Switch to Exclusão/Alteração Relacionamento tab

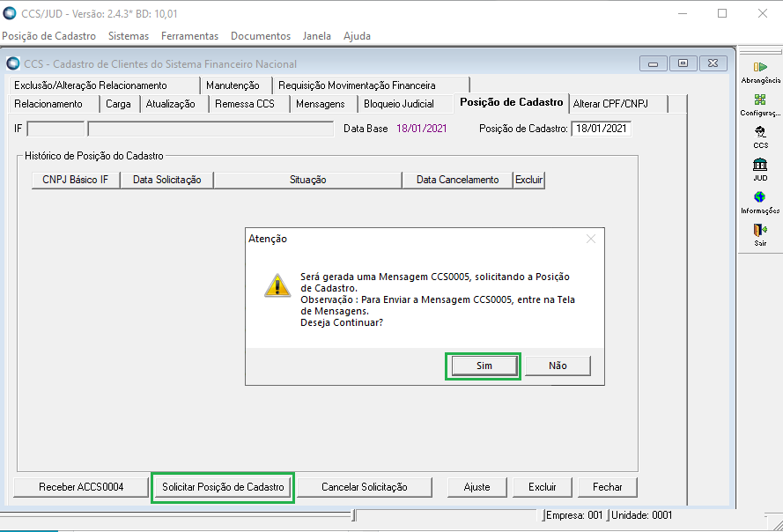tap(103, 85)
